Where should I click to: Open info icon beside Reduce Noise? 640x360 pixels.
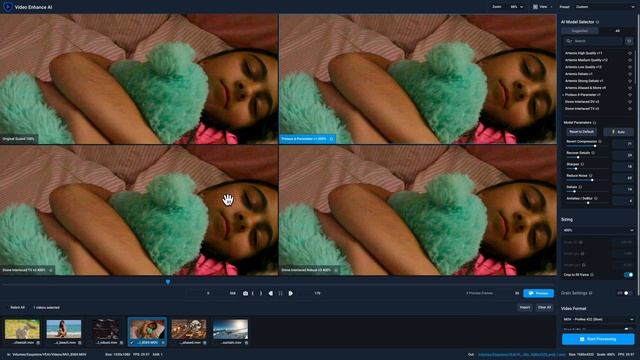[x=591, y=176]
